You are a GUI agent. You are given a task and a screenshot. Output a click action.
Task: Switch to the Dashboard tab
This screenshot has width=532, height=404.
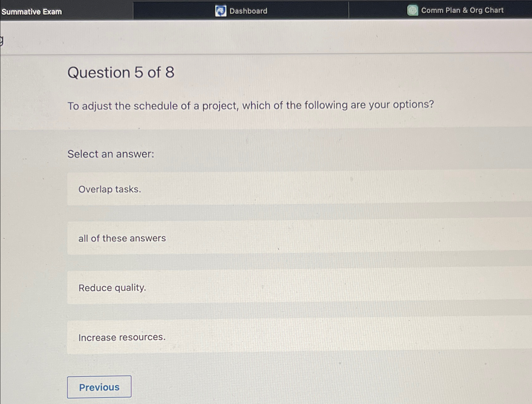pos(247,11)
